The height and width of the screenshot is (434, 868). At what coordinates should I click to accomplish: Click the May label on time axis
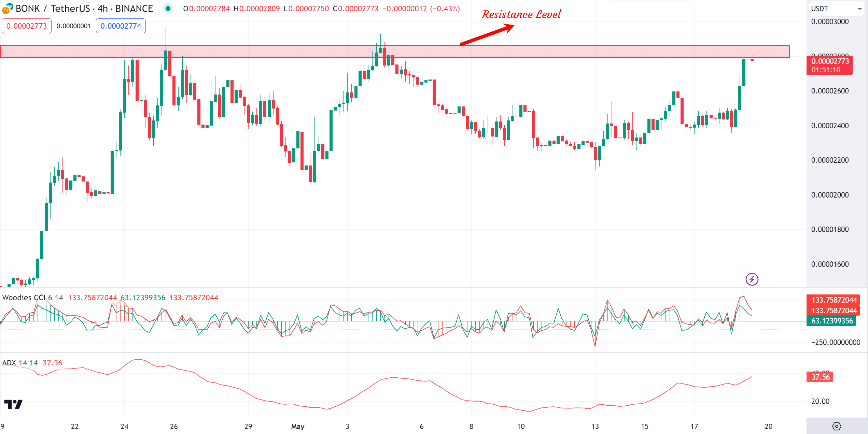pos(298,426)
